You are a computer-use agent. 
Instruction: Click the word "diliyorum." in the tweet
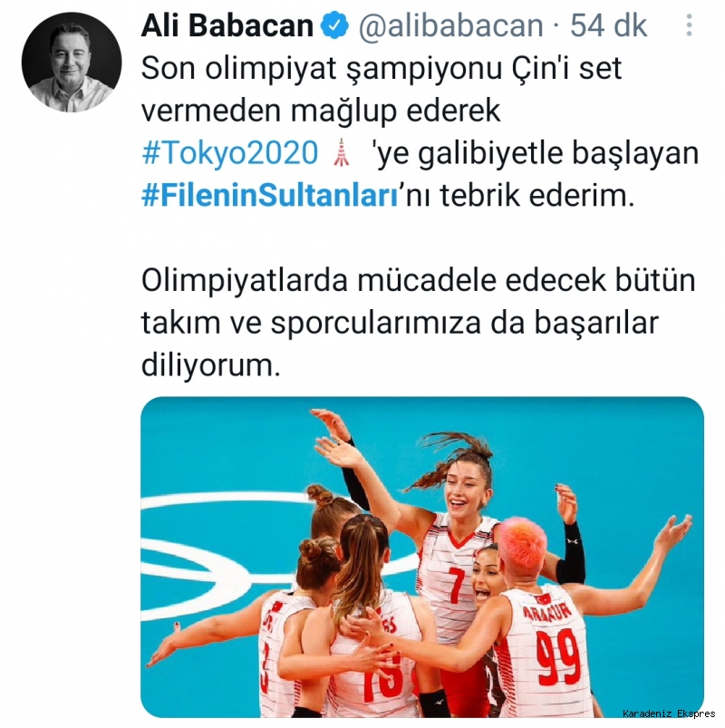tap(211, 365)
